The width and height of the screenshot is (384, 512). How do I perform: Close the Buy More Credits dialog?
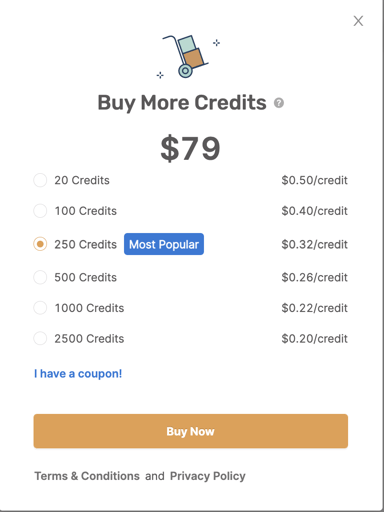358,21
